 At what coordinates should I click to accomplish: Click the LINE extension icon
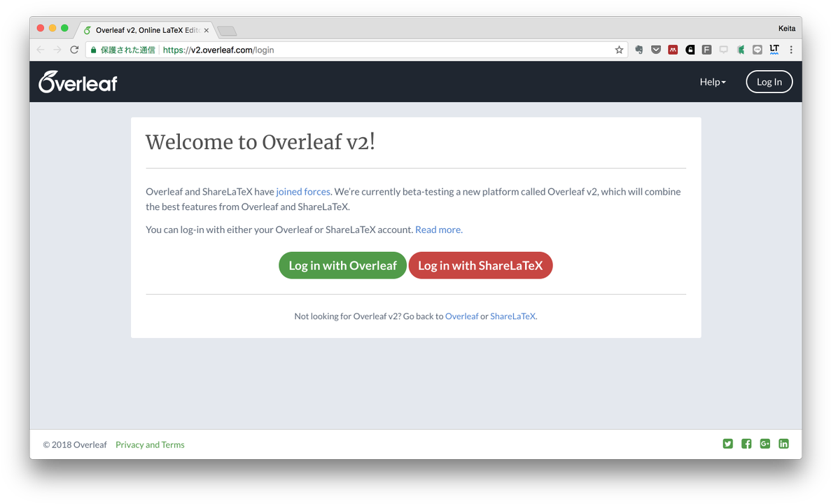[757, 50]
